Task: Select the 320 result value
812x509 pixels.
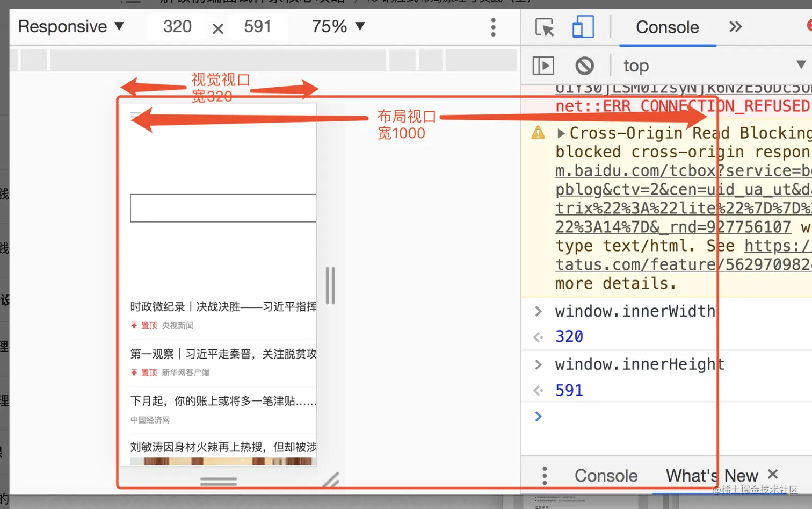Action: tap(569, 336)
